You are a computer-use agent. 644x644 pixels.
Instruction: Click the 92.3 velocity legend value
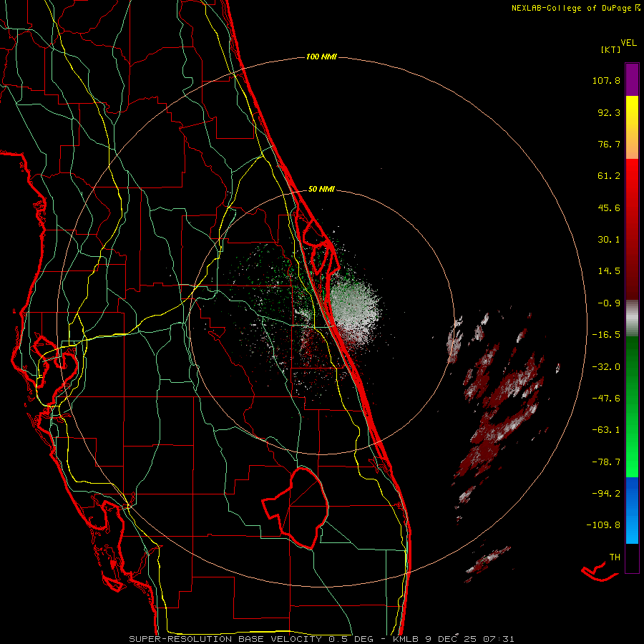[609, 112]
